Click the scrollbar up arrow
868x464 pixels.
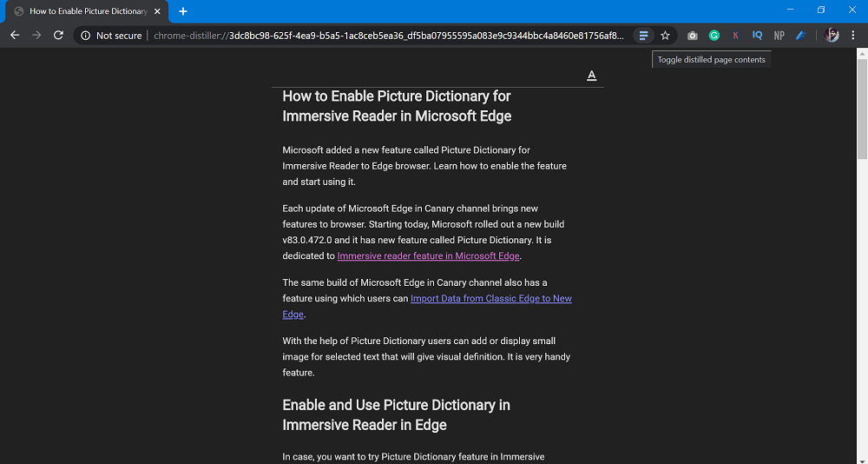pyautogui.click(x=863, y=53)
